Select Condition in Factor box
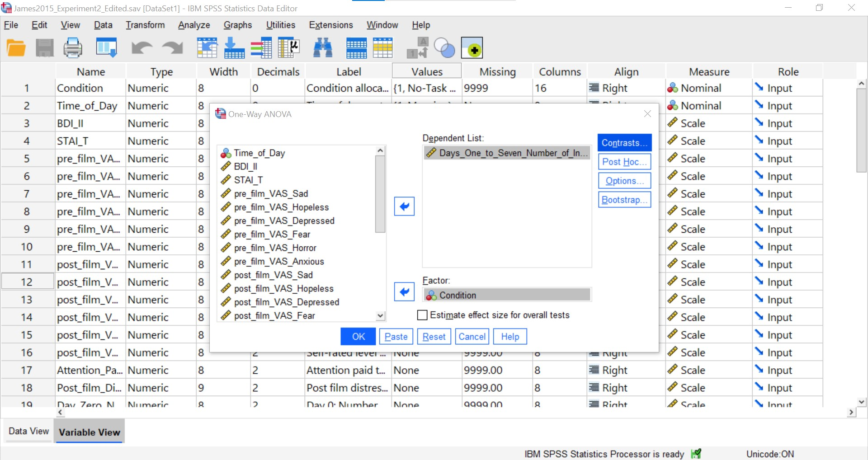 [x=507, y=295]
